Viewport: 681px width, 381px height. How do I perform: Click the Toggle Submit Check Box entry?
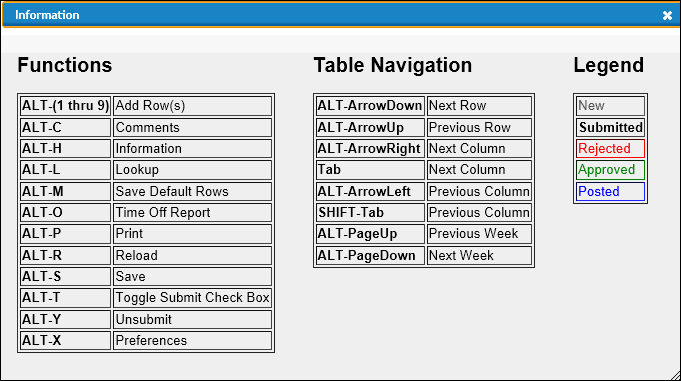pyautogui.click(x=192, y=298)
